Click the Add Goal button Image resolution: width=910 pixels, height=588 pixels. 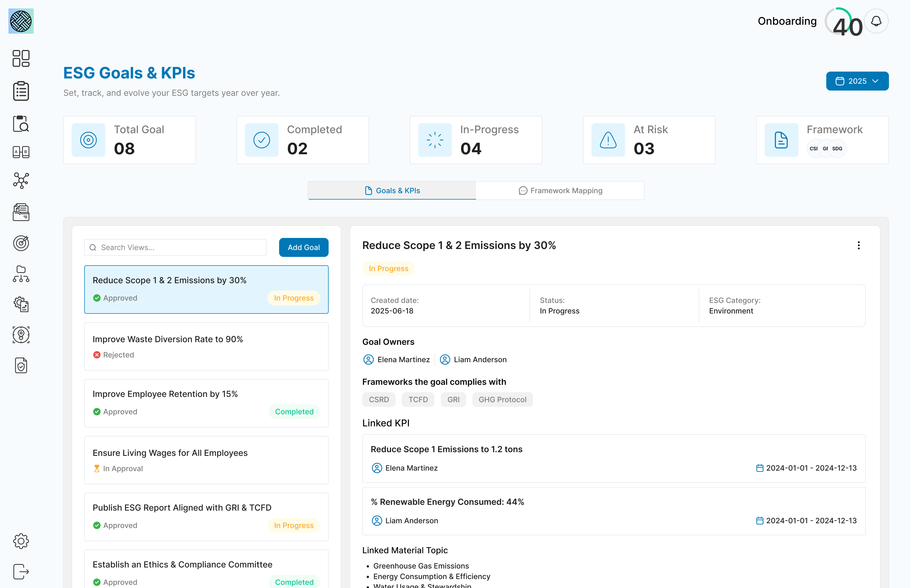click(x=304, y=247)
